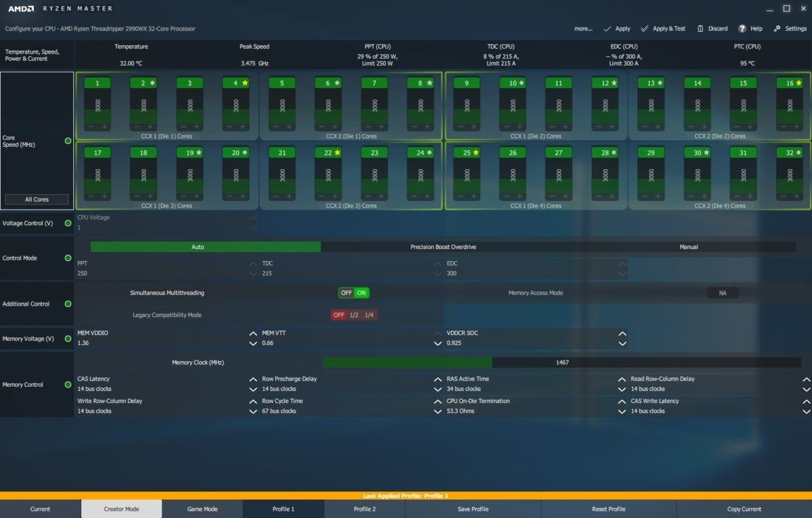Decrease VDDCR SOC with the down chevron
This screenshot has width=812, height=518.
click(622, 344)
